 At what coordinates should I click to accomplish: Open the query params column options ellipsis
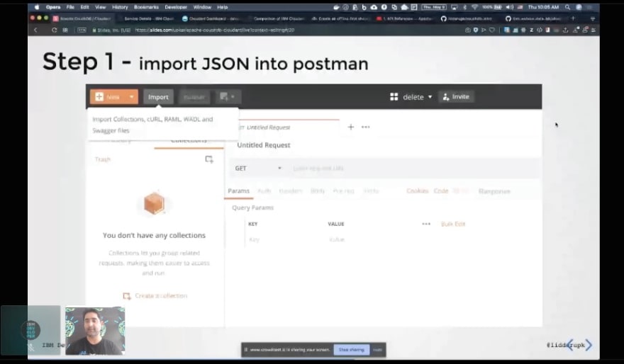pyautogui.click(x=426, y=224)
